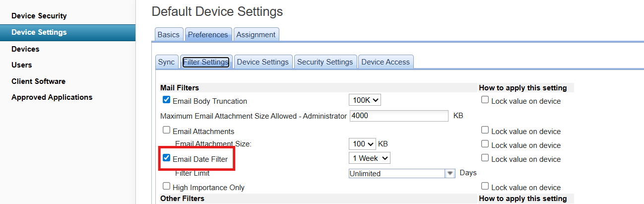Open the 100K body truncation dropdown
The image size is (644, 204).
tap(365, 100)
